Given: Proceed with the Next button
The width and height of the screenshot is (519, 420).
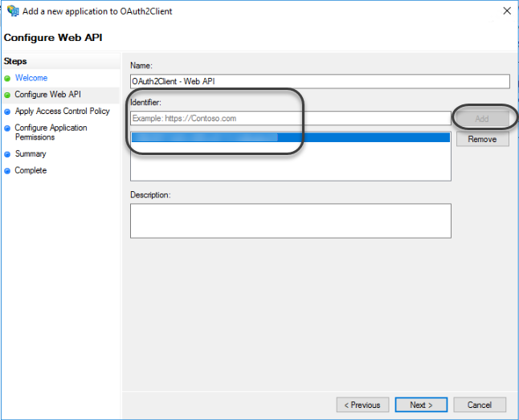Looking at the screenshot, I should point(421,405).
